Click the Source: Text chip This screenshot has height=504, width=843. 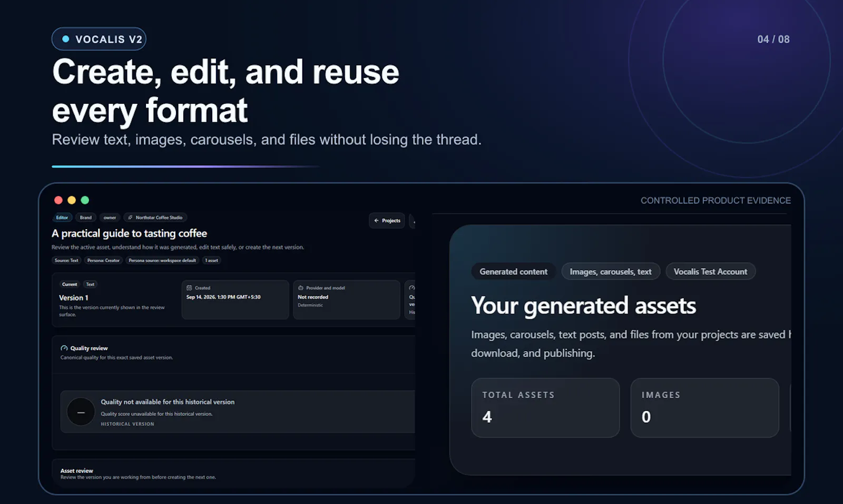[x=66, y=260]
